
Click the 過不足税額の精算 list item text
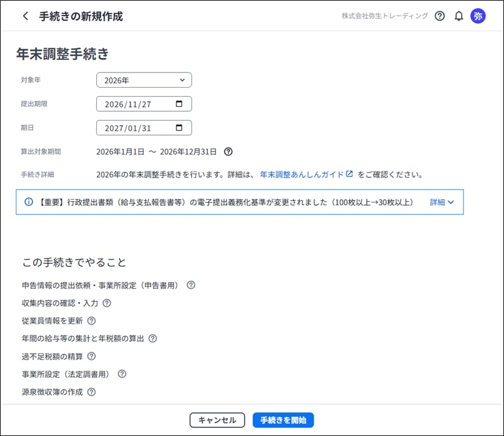point(53,356)
